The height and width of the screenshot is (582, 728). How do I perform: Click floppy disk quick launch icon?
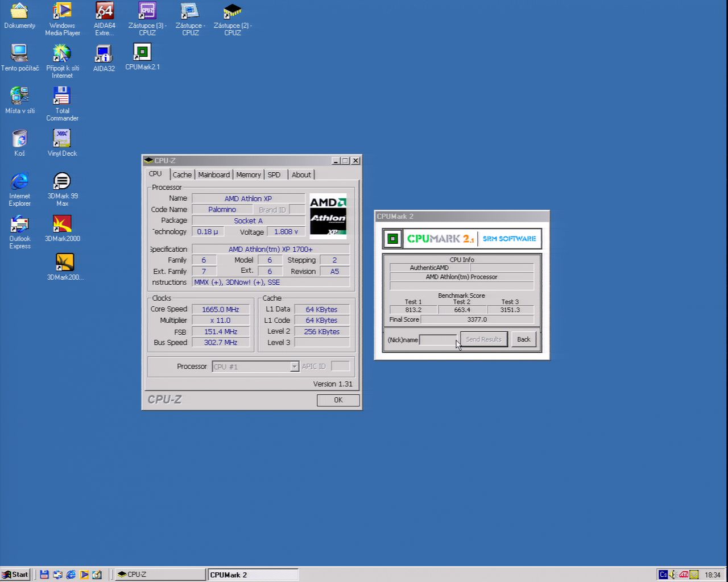tap(44, 575)
